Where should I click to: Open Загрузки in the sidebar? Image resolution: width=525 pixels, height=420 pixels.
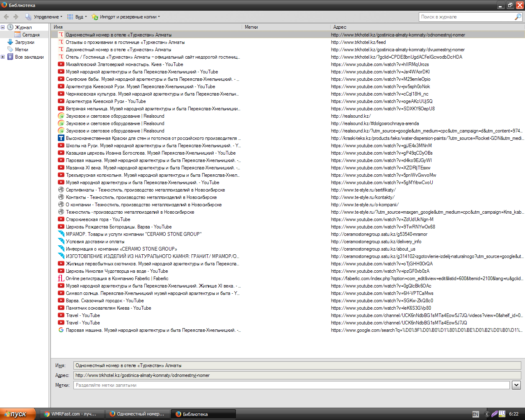click(25, 42)
